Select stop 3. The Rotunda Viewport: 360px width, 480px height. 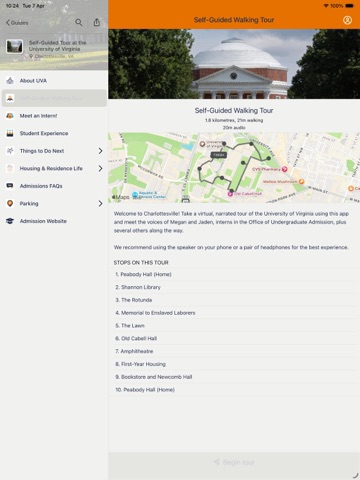tap(234, 300)
